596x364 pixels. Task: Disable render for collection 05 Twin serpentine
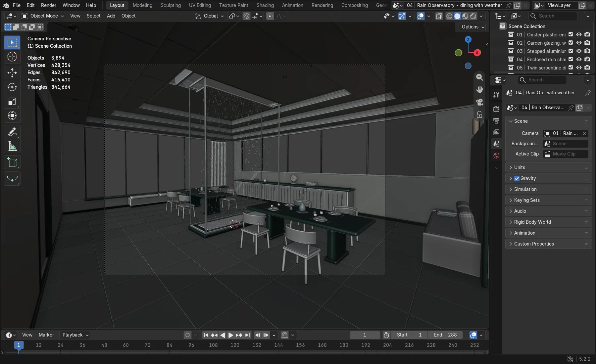587,68
